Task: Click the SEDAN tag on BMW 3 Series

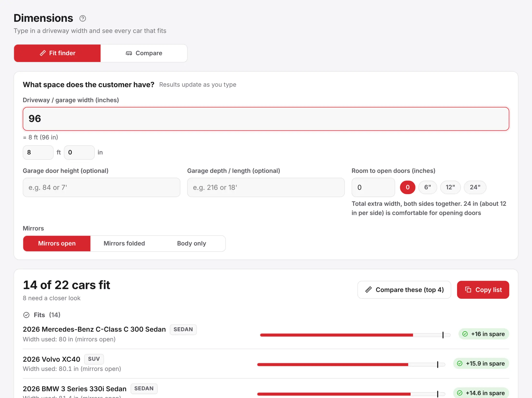Action: point(144,389)
